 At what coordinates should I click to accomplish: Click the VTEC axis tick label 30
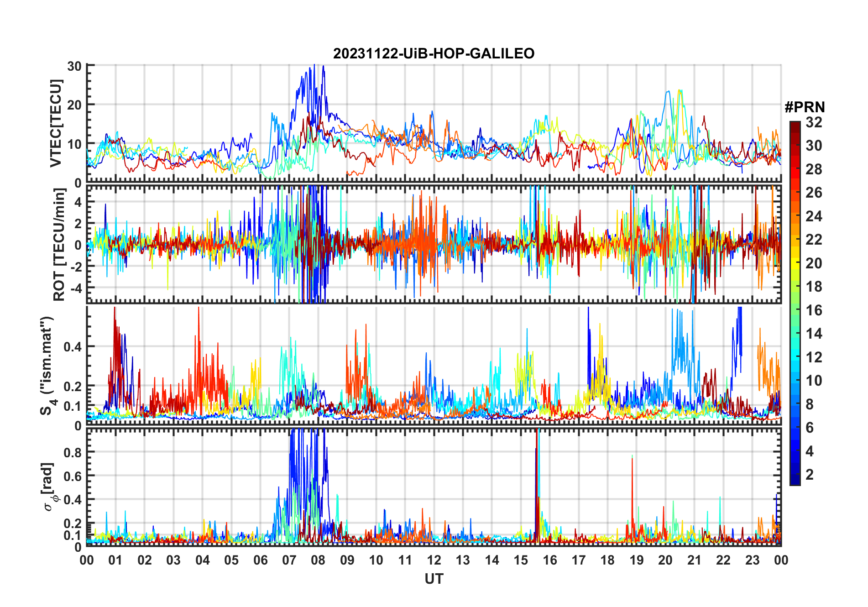pyautogui.click(x=74, y=66)
